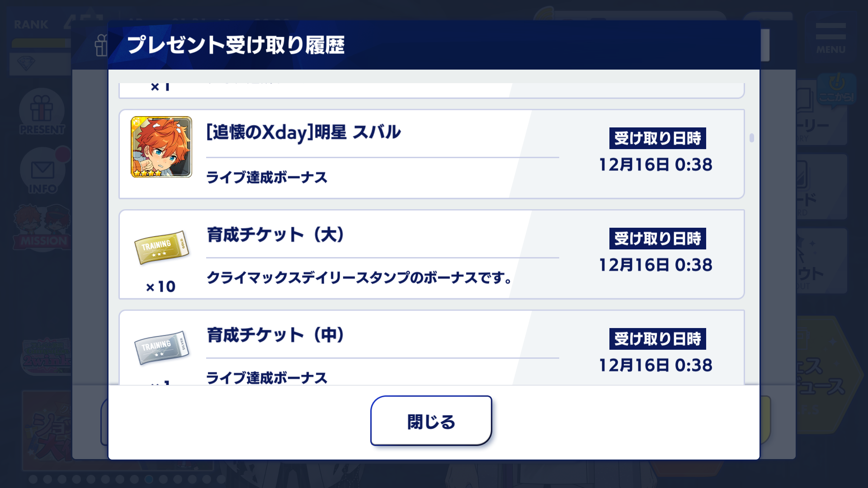Tap the diamond currency icon

[x=26, y=63]
